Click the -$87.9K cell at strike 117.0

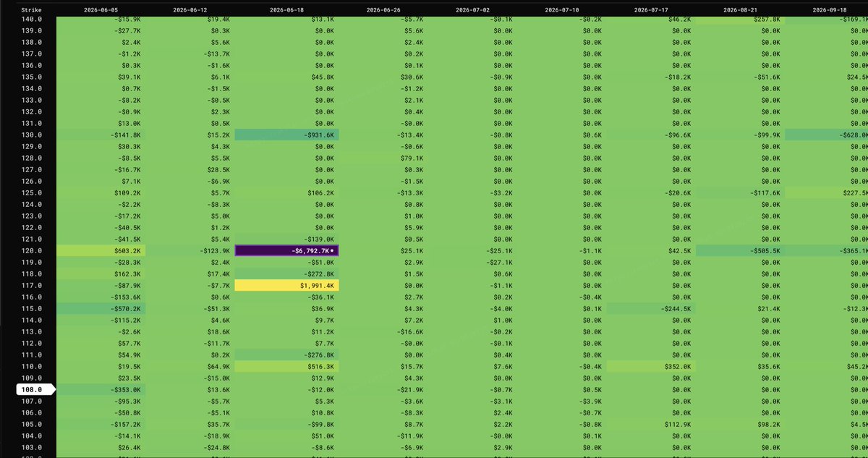click(x=101, y=285)
